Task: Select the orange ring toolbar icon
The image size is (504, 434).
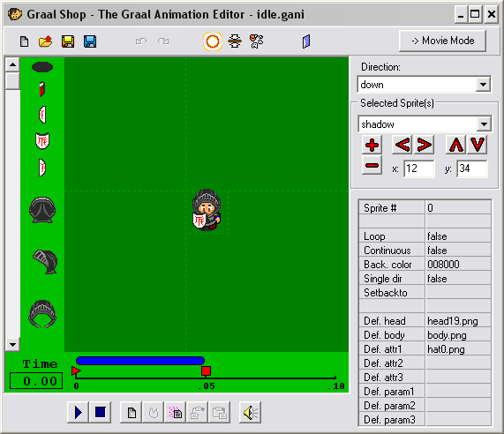Action: point(213,41)
